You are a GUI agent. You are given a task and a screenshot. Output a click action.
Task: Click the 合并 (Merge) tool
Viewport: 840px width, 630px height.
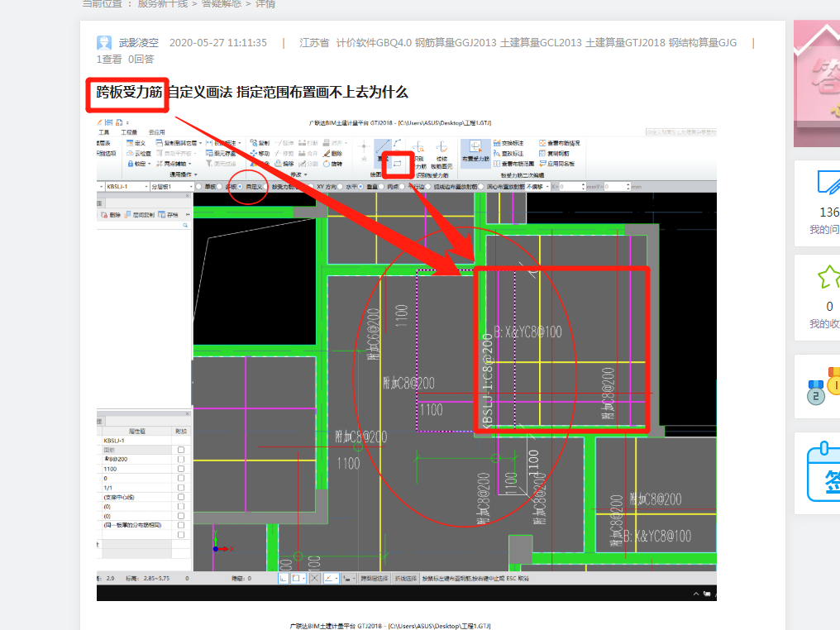[308, 153]
